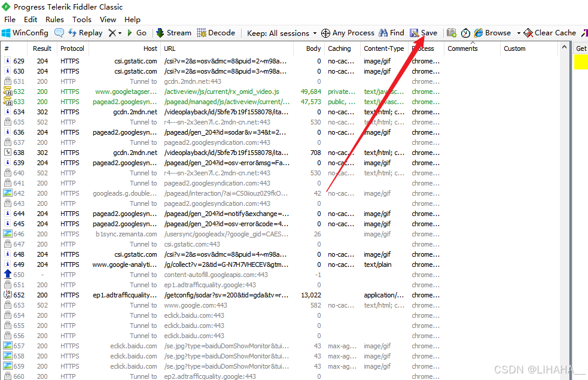
Task: Click upload arrow icon of session 650
Action: (8, 274)
